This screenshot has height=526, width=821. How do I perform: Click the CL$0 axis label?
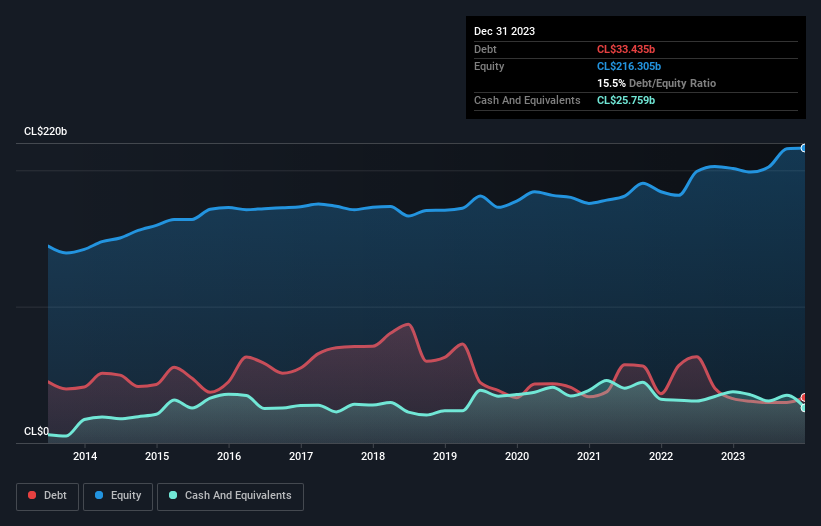tap(36, 431)
